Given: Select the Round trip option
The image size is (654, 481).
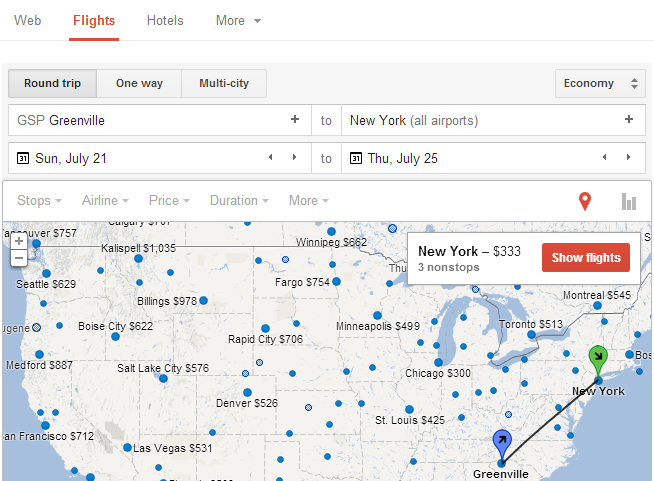Looking at the screenshot, I should tap(52, 84).
